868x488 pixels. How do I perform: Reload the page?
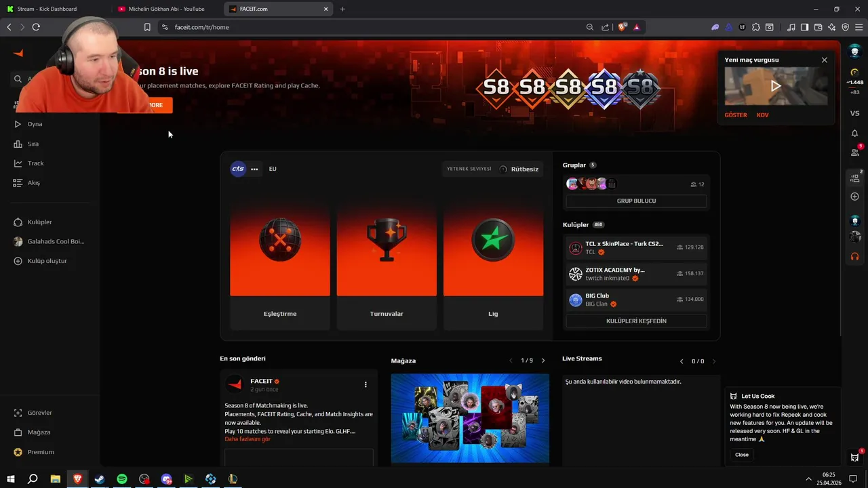(36, 27)
